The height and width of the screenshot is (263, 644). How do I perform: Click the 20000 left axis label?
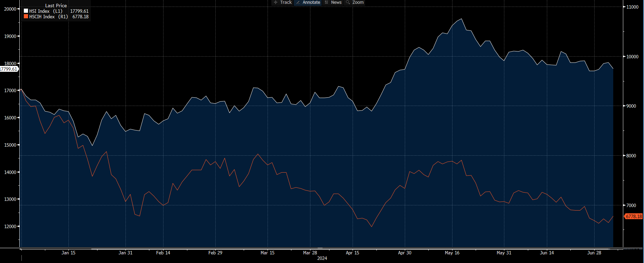[x=10, y=9]
